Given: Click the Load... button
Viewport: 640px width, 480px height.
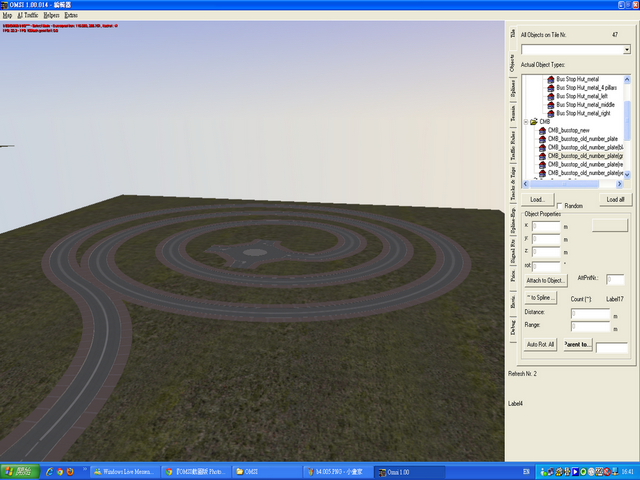Looking at the screenshot, I should point(536,200).
